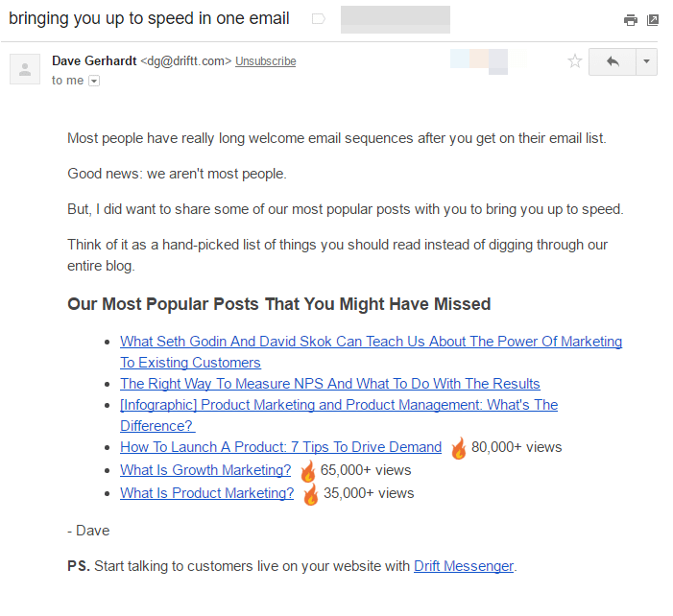Reply using the arrow button
Screen dimensions: 673x616
pyautogui.click(x=613, y=61)
